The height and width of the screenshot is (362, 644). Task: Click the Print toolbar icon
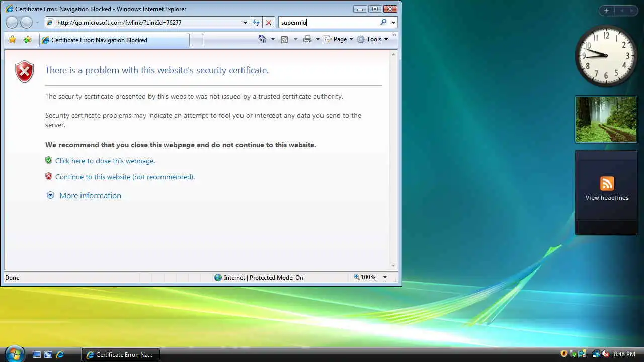point(307,39)
